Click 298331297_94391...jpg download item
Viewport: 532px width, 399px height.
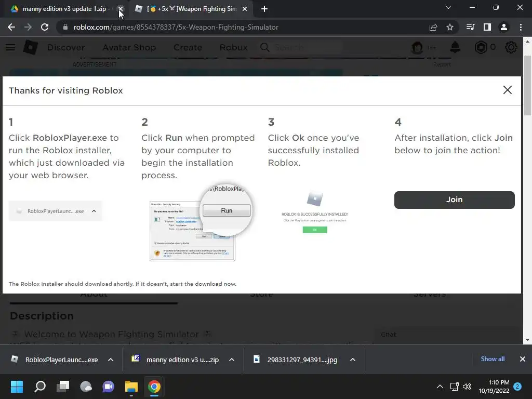[x=296, y=360]
